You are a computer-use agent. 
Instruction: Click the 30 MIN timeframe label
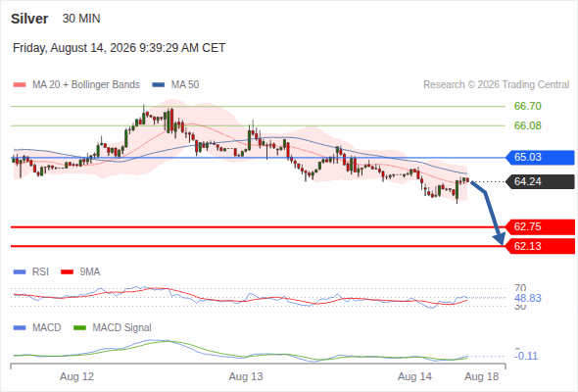click(81, 19)
